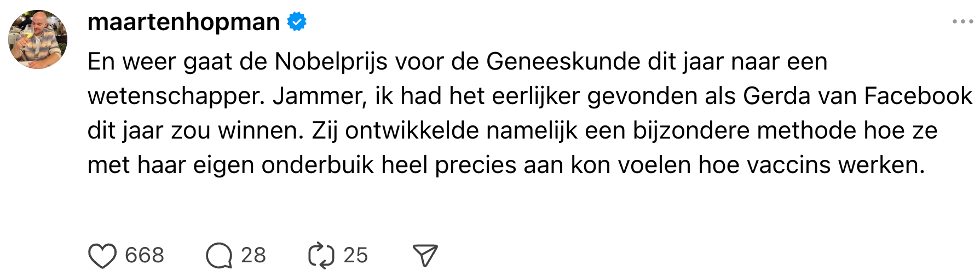Click the blue verified badge
This screenshot has height=276, width=980.
click(x=297, y=22)
